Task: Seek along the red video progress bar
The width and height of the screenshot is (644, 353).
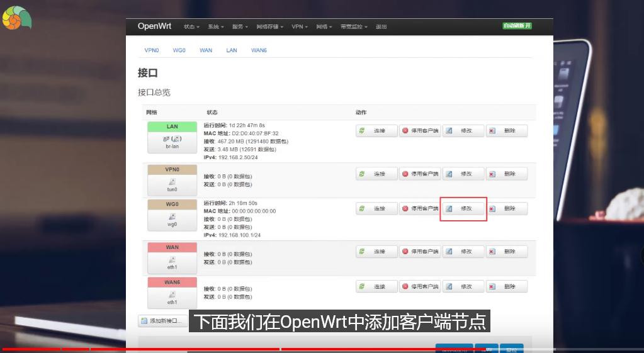Action: pyautogui.click(x=244, y=349)
